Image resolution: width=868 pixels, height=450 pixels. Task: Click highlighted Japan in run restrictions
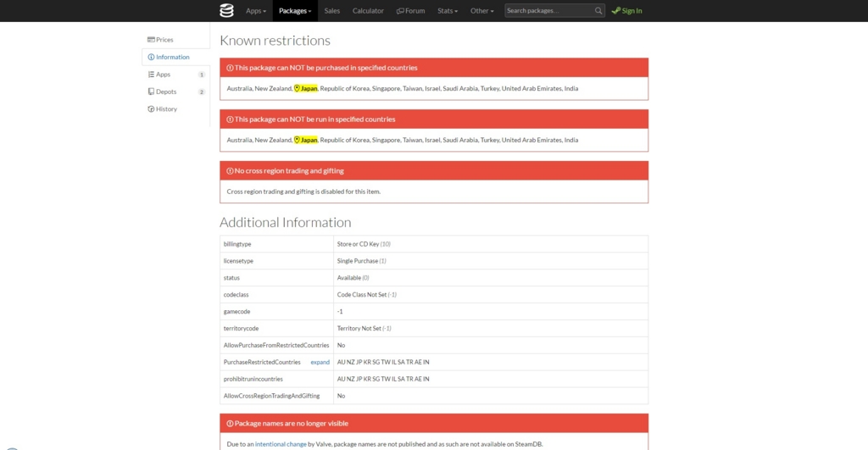(x=305, y=140)
